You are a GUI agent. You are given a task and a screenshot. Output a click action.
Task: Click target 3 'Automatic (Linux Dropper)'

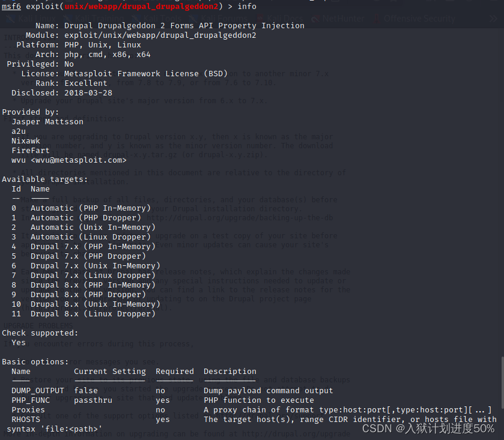tap(91, 237)
